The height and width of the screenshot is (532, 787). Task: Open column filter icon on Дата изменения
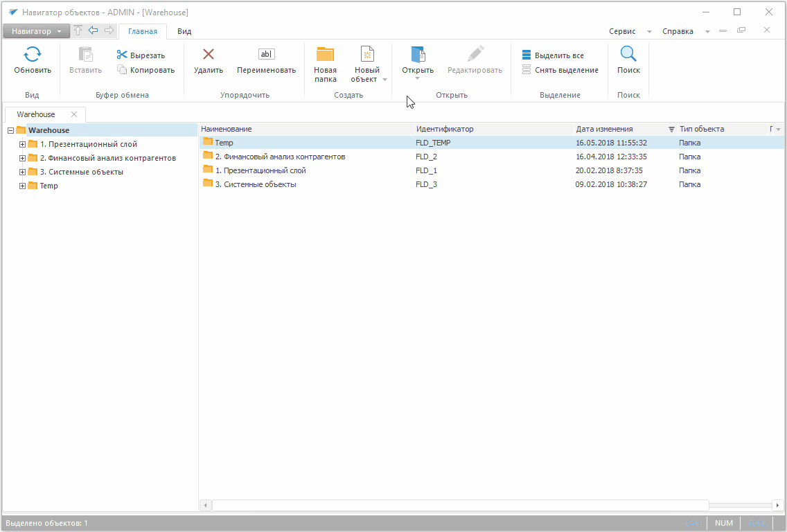point(671,130)
